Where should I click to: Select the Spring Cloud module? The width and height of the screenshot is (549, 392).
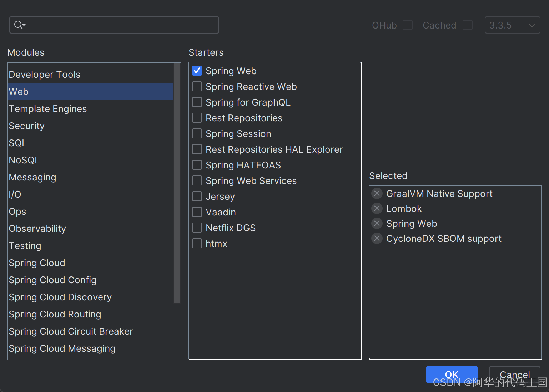click(91, 263)
